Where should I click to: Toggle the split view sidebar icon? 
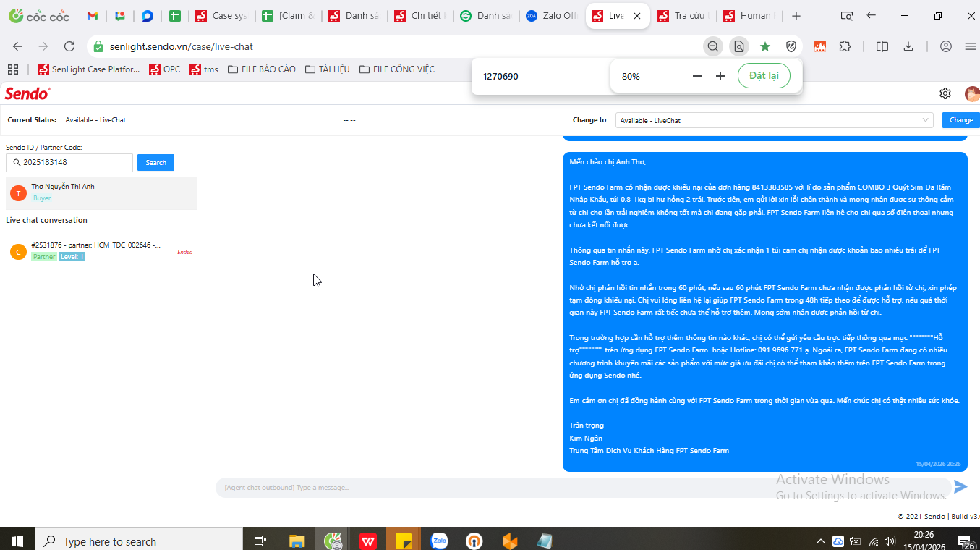[x=882, y=46]
